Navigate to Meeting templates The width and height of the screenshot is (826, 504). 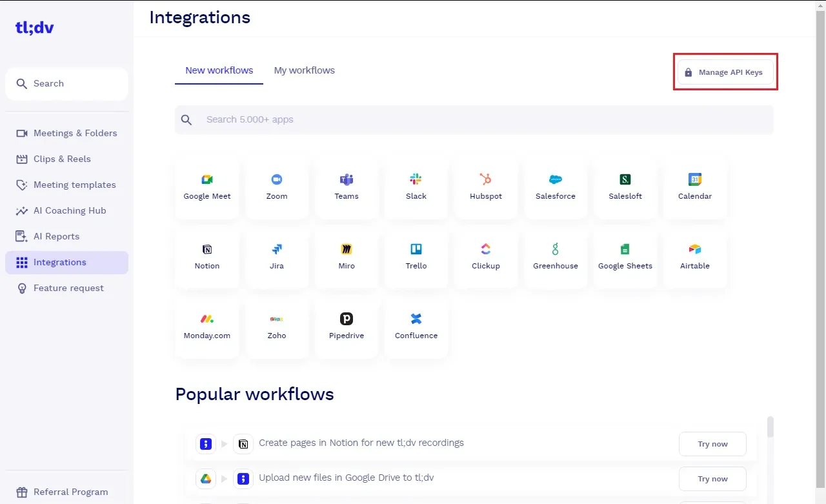tap(67, 185)
